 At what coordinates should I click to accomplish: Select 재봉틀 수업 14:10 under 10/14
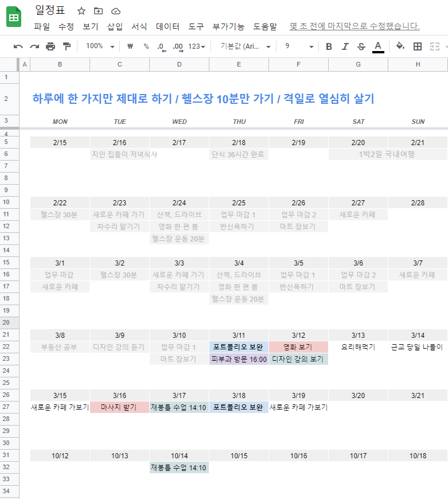point(179,467)
